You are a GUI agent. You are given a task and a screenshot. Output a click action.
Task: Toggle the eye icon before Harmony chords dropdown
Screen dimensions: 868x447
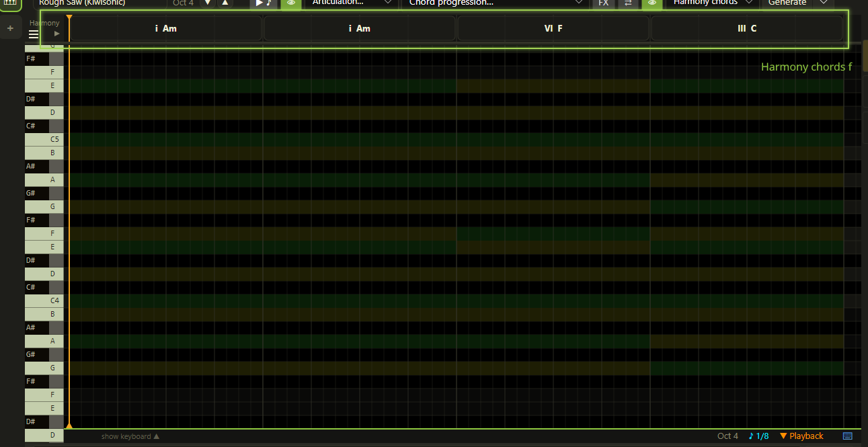click(x=652, y=3)
